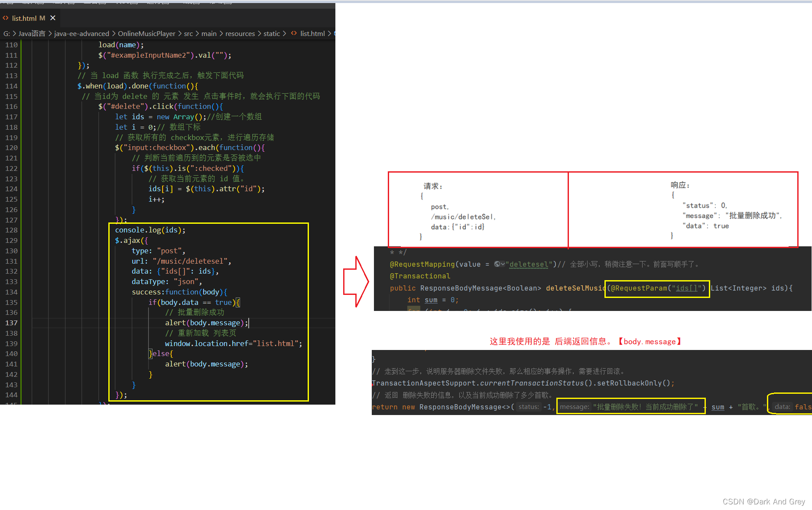Click '$("input:checkbox").each(function(){' line
This screenshot has width=812, height=510.
click(190, 147)
